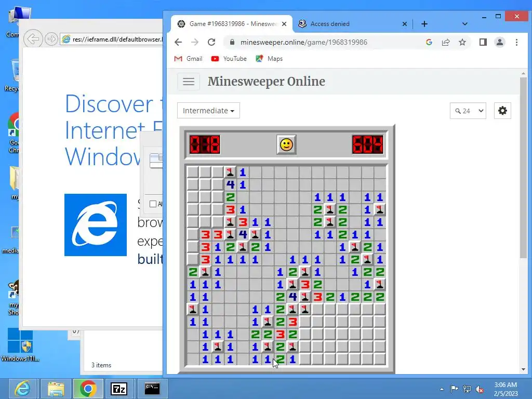Screen dimensions: 532x399
Task: Click the bottom-right unopened minesweeper cell
Action: [380, 359]
